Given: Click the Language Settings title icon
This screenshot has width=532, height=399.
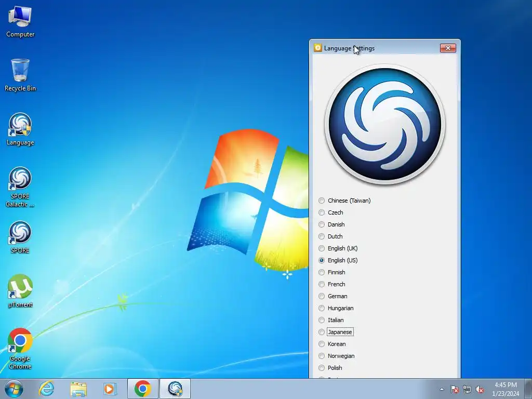Looking at the screenshot, I should [x=317, y=48].
